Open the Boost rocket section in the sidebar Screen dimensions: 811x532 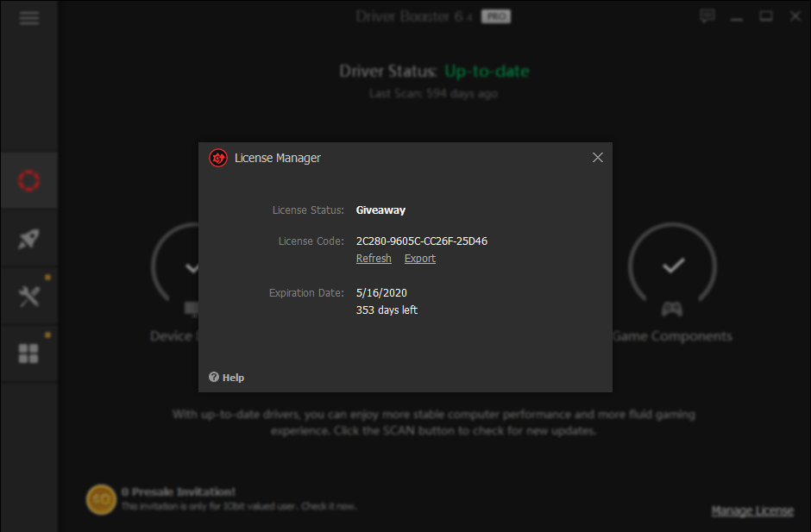(29, 239)
